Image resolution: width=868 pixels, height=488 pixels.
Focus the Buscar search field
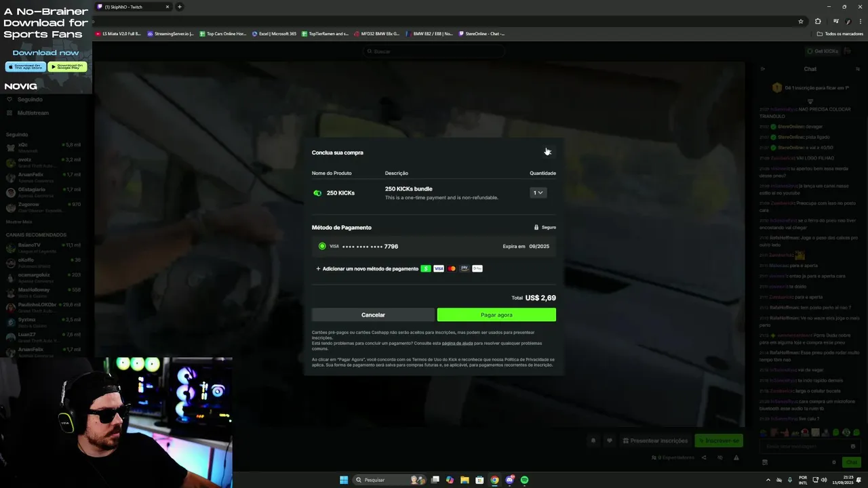[x=434, y=51]
